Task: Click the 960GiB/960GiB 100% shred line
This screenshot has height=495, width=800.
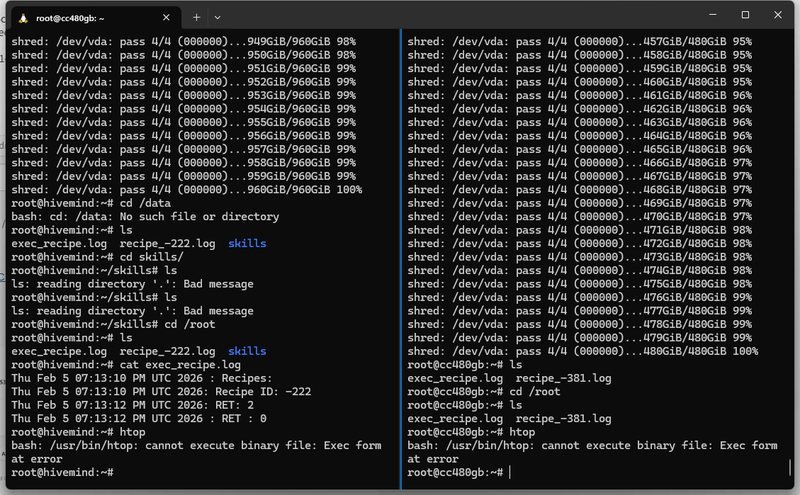Action: pyautogui.click(x=186, y=189)
